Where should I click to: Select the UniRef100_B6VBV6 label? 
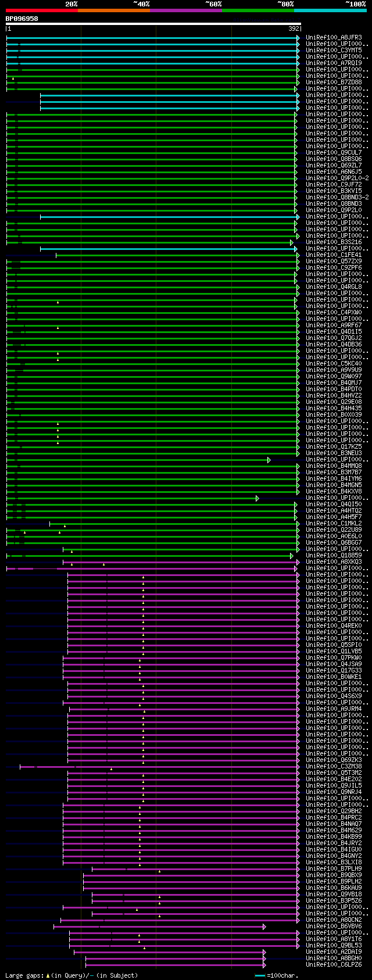pyautogui.click(x=334, y=927)
